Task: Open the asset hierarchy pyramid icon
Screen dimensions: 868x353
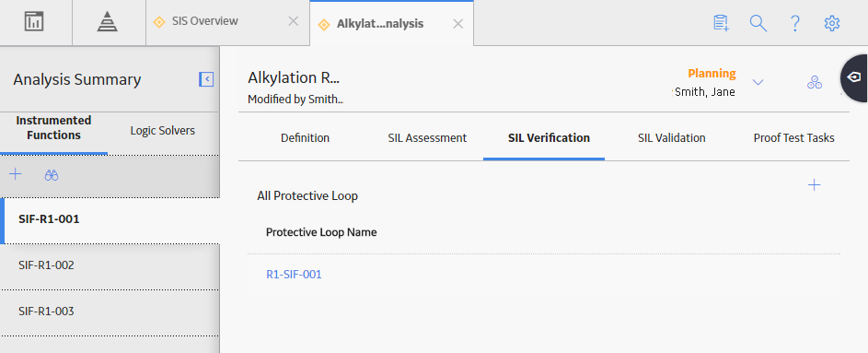Action: click(x=108, y=21)
